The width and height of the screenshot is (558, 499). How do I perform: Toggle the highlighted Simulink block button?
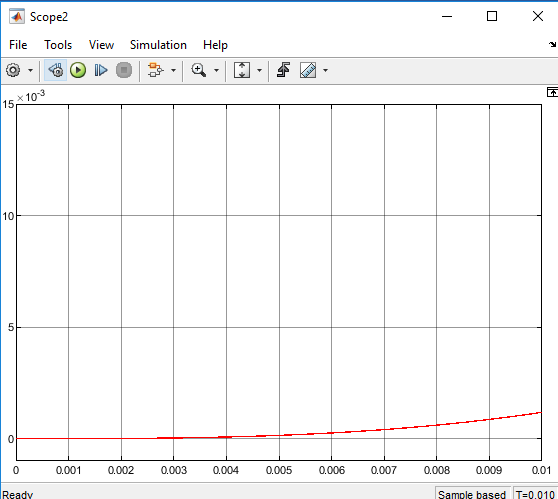click(x=56, y=70)
